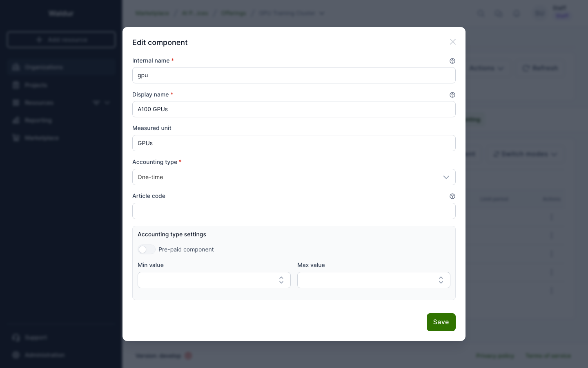Click inside the Min value input
Screen dimensions: 588x368
[x=206, y=280]
